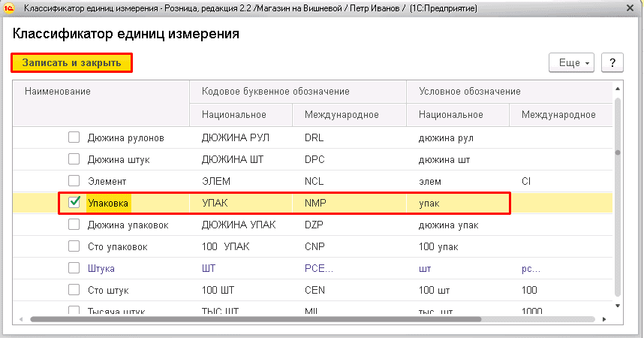Check the Дюжина рулонов checkbox
Screen dimensions: 644x338
(x=74, y=137)
